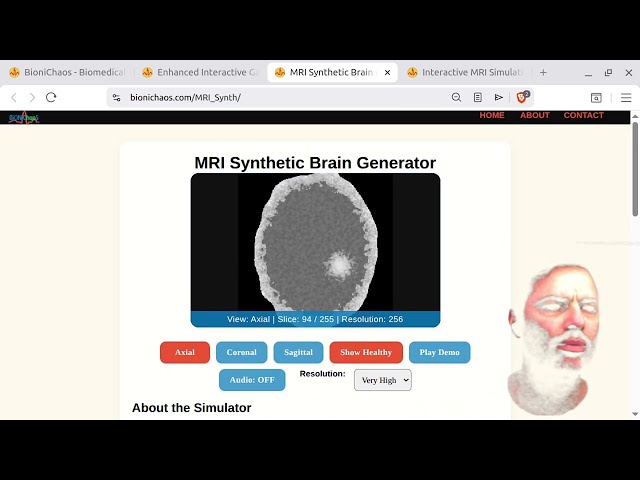Viewport: 640px width, 480px height.
Task: Click the address bar URL bionichaos.com/MRI_Synth/
Action: [x=185, y=98]
